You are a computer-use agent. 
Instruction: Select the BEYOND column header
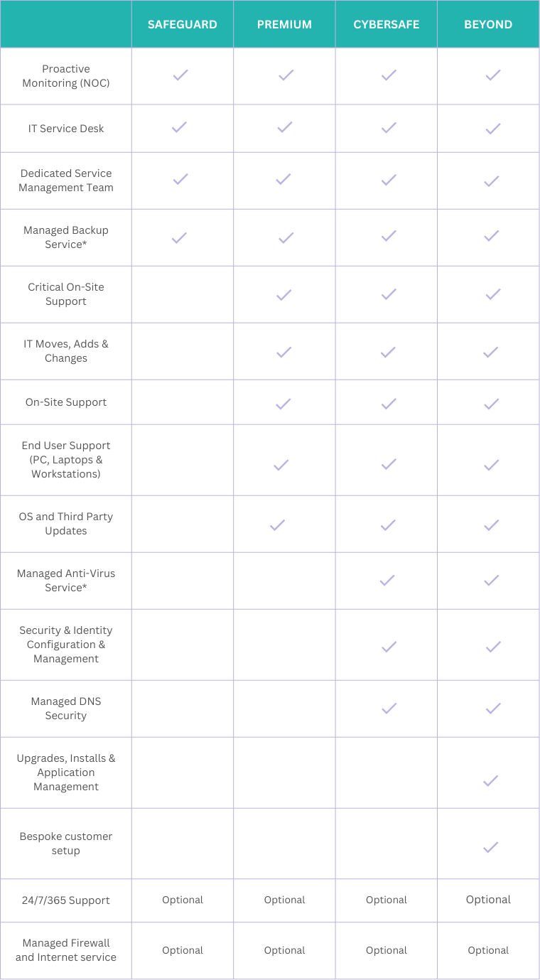(x=488, y=24)
